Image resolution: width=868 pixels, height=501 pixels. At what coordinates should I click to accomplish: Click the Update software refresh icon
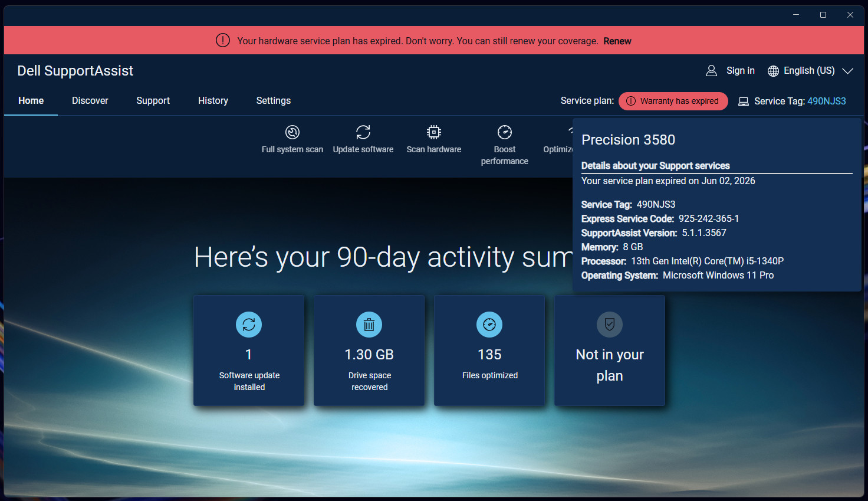pyautogui.click(x=363, y=132)
